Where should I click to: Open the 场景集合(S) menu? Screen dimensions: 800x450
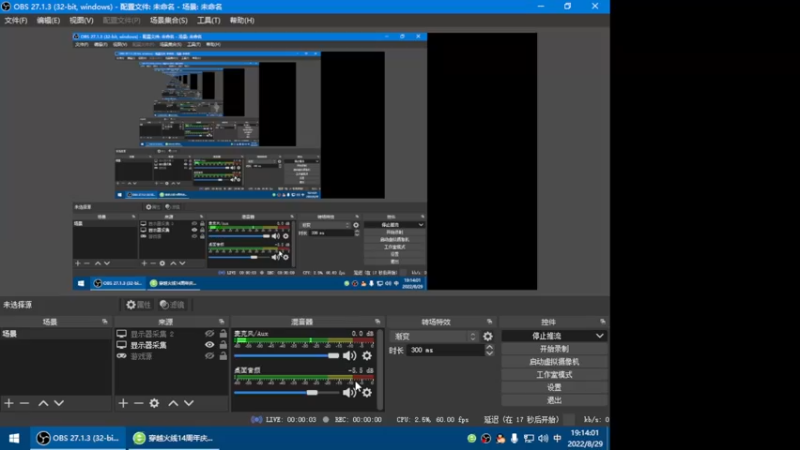pos(168,20)
